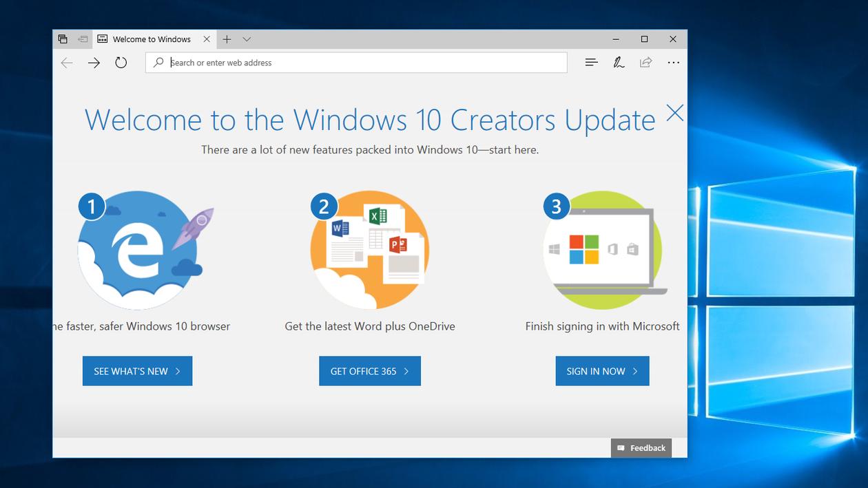Open the More settings menu (ellipsis)
This screenshot has width=868, height=488.
coord(673,62)
